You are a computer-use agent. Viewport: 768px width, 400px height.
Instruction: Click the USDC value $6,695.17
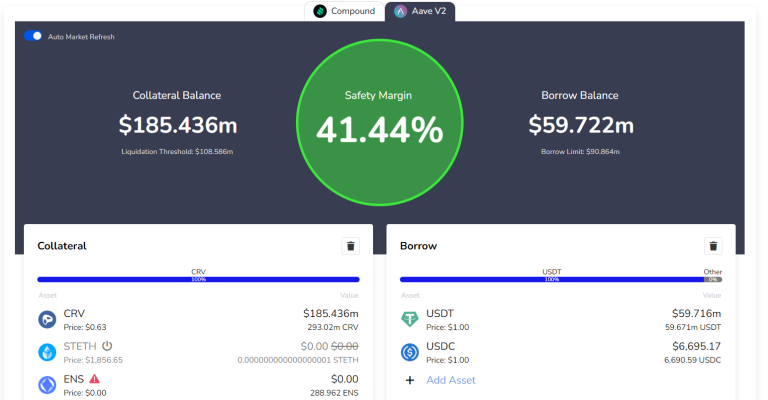point(696,346)
